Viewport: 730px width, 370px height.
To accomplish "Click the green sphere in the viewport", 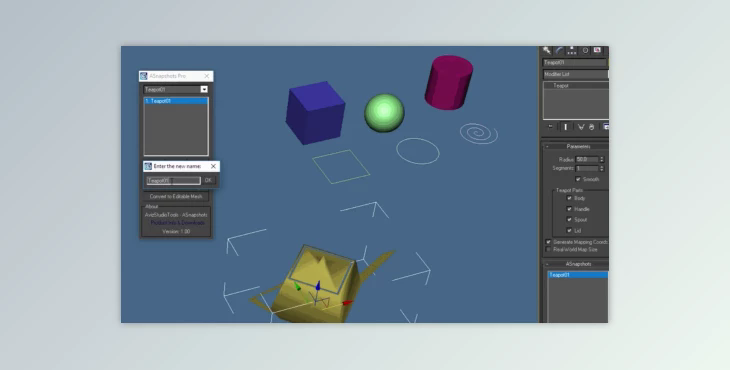I will coord(384,113).
